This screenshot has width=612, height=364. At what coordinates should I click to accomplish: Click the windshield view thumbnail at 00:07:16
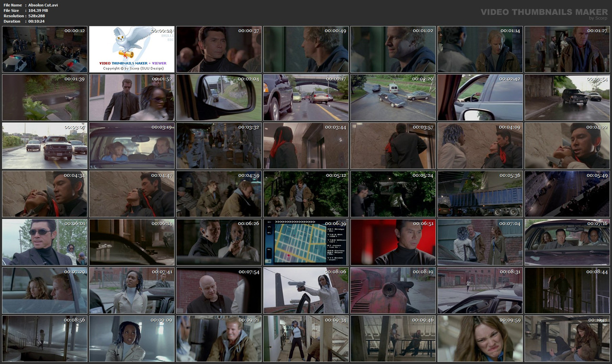(x=567, y=242)
